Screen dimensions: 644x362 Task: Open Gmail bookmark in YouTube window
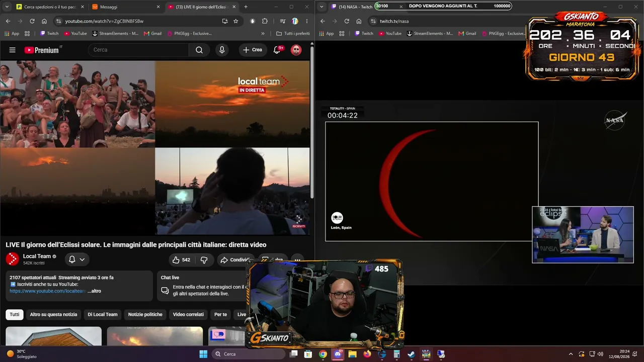[x=153, y=34]
